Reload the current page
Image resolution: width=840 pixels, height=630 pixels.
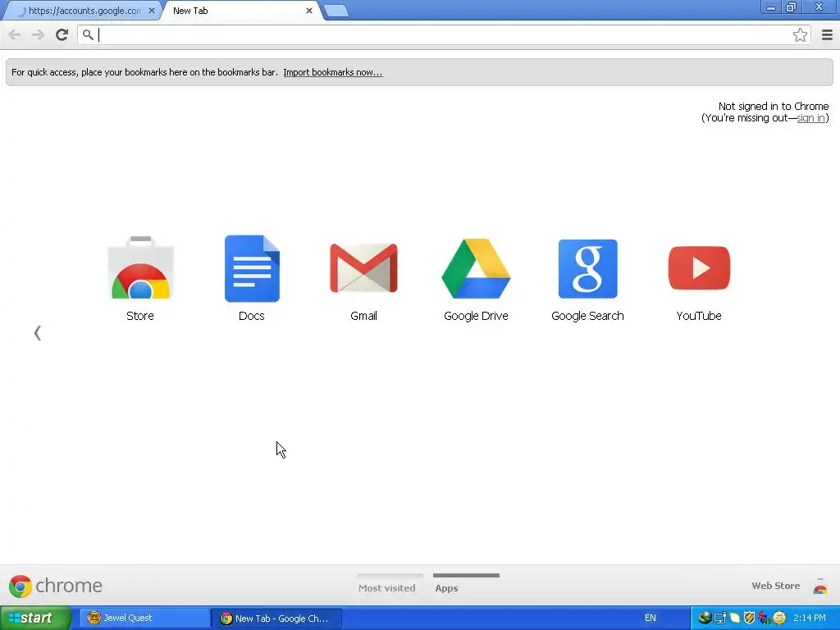coord(62,34)
